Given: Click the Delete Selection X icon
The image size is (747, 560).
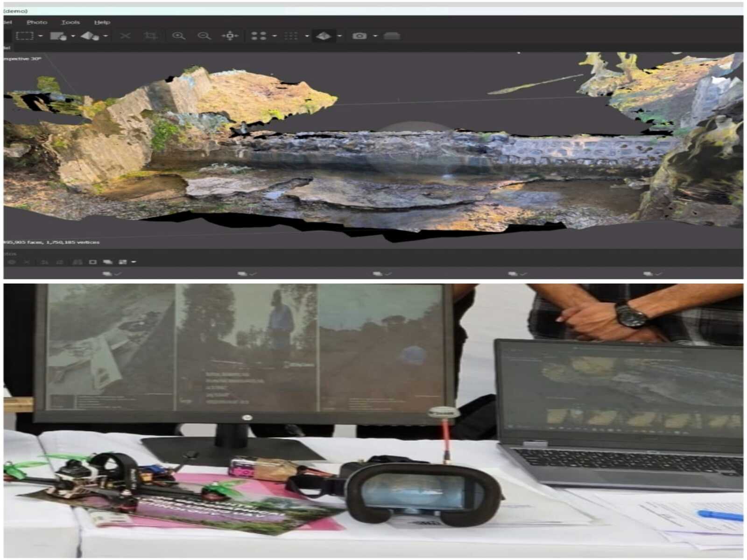Looking at the screenshot, I should [125, 36].
